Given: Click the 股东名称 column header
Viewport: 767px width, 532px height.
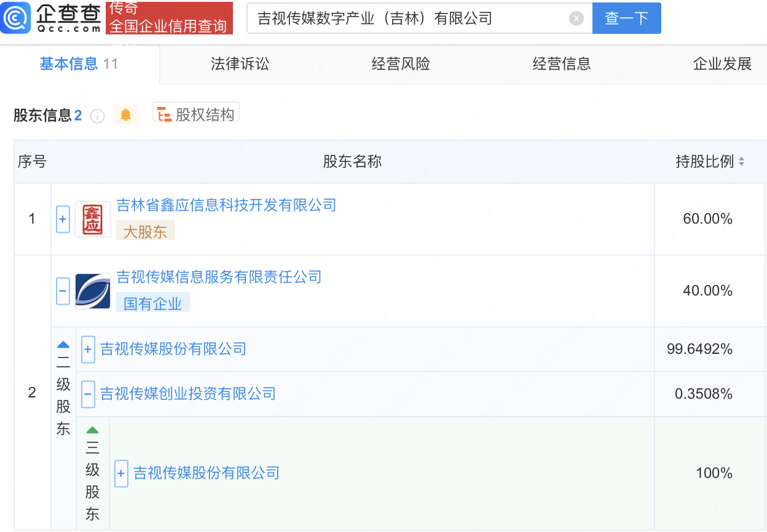Looking at the screenshot, I should pos(352,162).
